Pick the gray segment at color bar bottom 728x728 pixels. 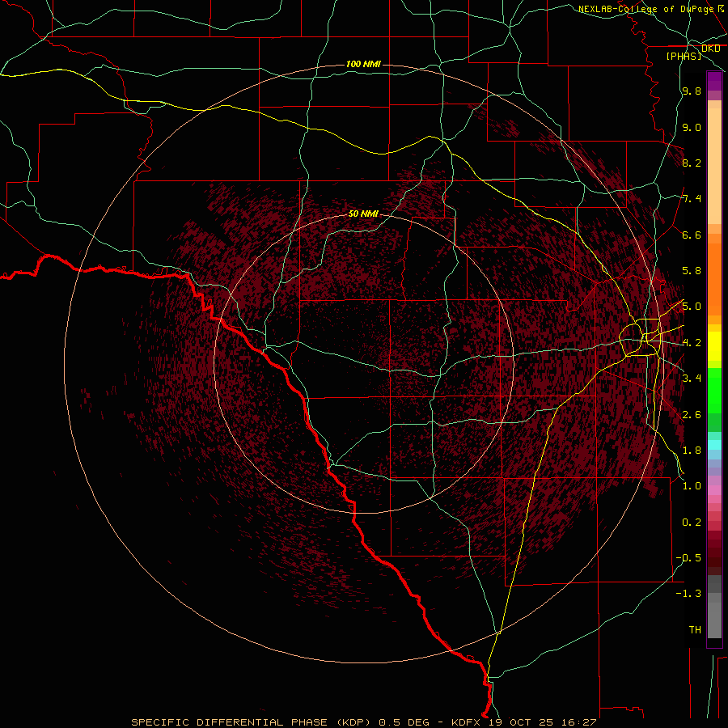pyautogui.click(x=714, y=620)
